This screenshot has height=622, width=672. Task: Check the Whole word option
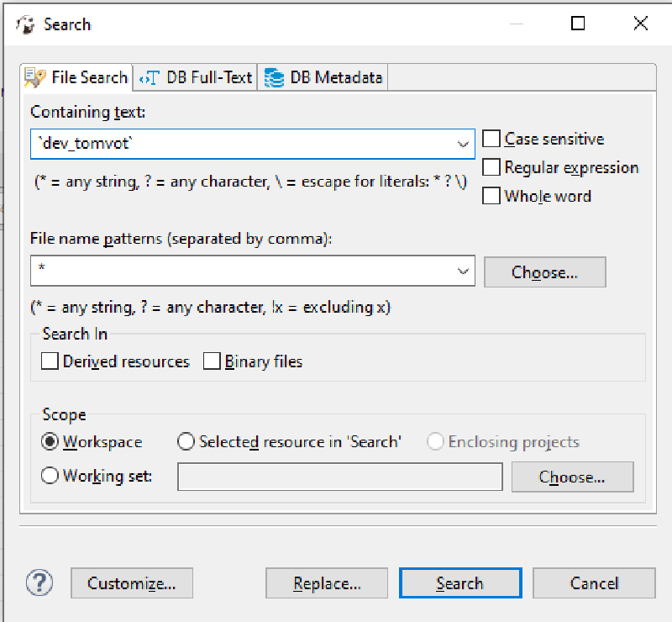(491, 196)
